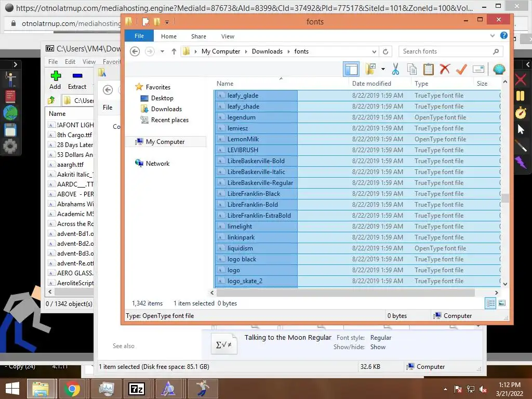532x399 pixels.
Task: Click the vertical scrollbar thumb in file list
Action: pos(505,198)
